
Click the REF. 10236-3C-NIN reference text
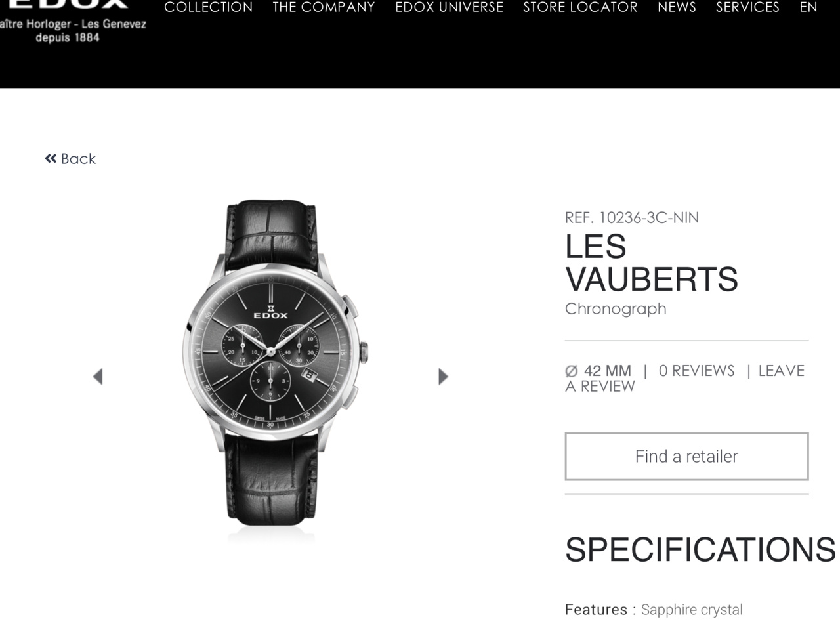pyautogui.click(x=632, y=218)
